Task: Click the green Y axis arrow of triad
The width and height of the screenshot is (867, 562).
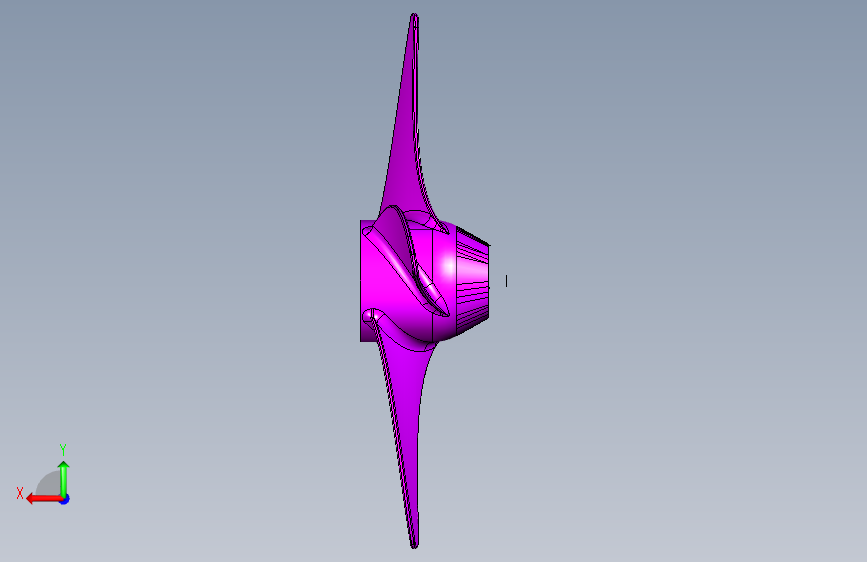Action: click(64, 478)
